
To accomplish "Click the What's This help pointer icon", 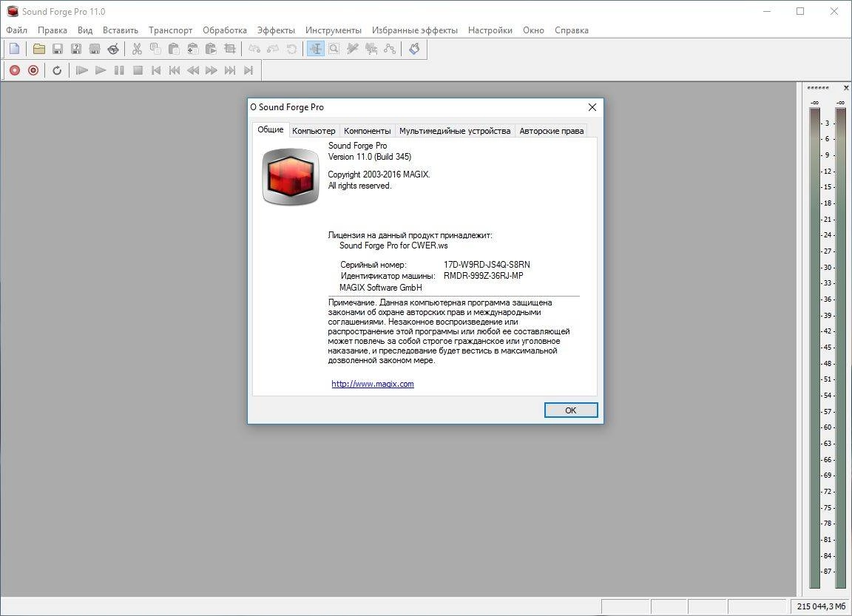I will click(414, 49).
